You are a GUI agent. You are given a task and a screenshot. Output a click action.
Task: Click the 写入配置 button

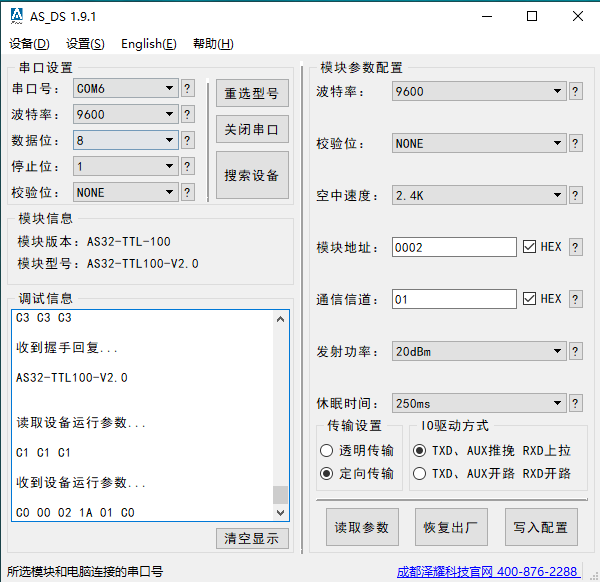point(541,527)
